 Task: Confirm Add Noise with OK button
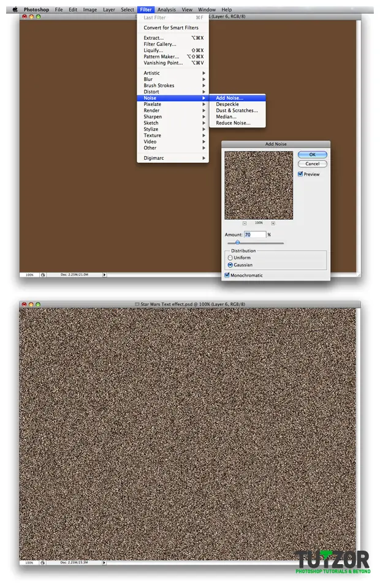point(313,154)
